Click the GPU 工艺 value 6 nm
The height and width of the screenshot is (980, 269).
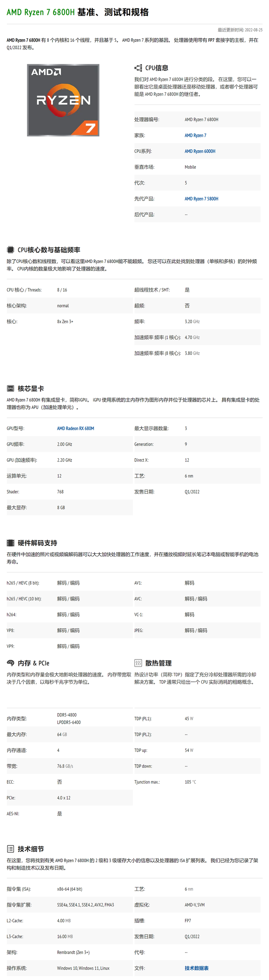click(x=189, y=476)
